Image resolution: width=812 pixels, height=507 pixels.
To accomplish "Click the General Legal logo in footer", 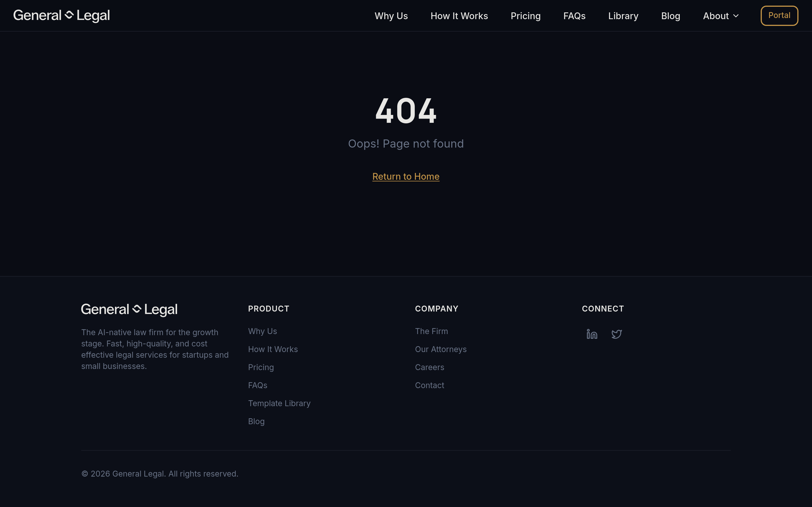I will point(129,309).
